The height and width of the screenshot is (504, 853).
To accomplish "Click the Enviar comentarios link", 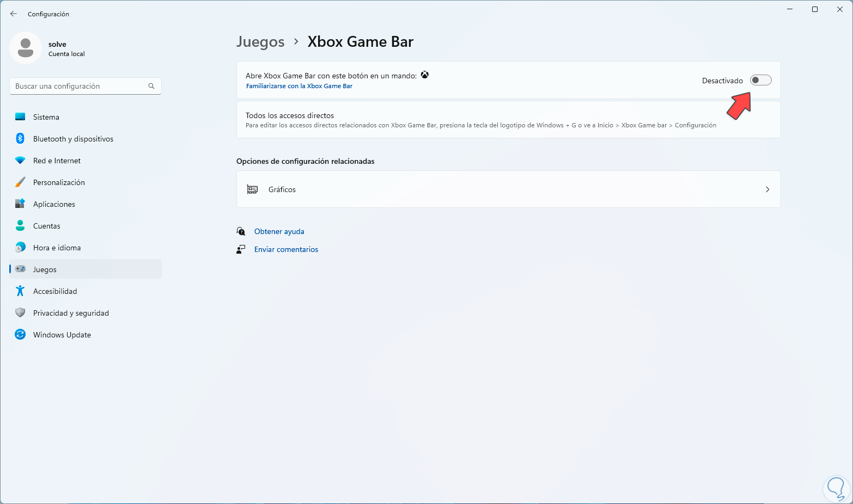I will pos(286,249).
